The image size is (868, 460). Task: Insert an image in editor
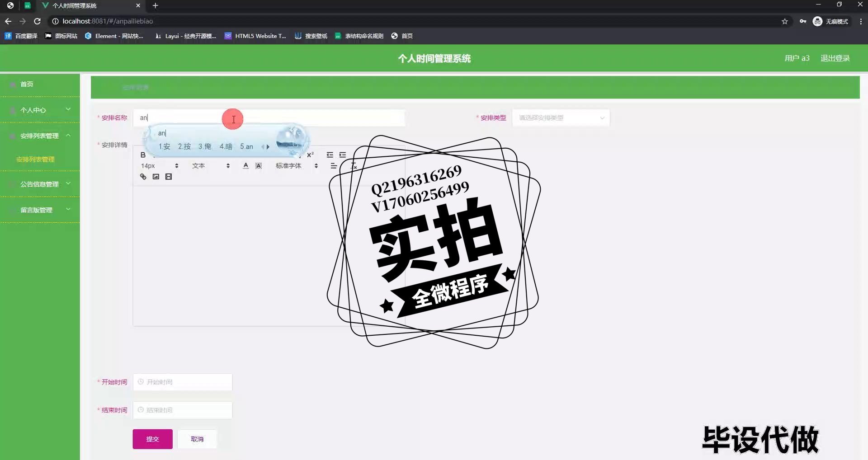[156, 177]
